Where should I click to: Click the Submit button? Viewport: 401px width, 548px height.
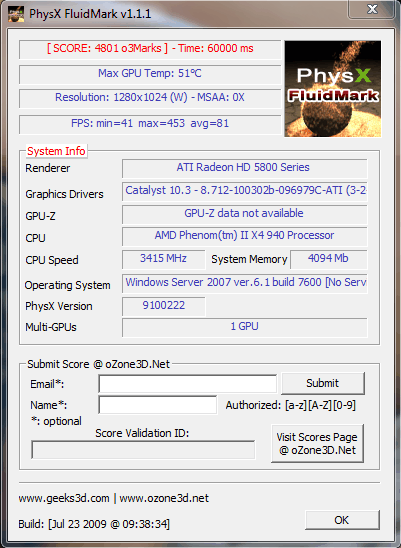[x=323, y=383]
